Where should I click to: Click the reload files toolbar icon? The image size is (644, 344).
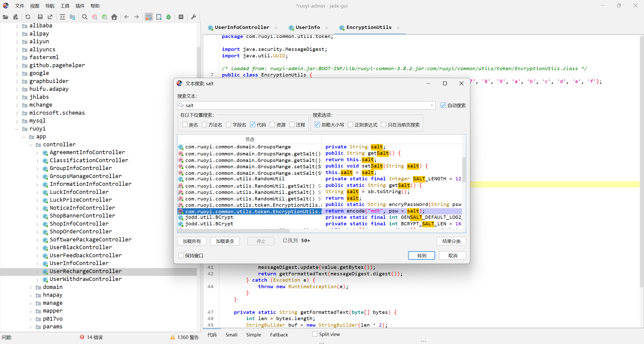28,17
